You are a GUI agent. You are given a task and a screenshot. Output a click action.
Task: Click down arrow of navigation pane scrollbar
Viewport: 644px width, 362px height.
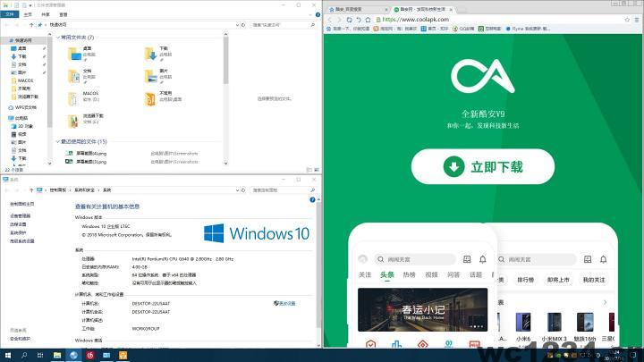coord(50,164)
